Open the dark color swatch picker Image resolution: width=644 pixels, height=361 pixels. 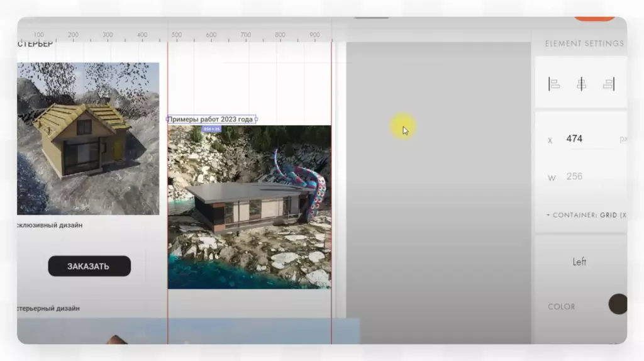click(x=618, y=304)
